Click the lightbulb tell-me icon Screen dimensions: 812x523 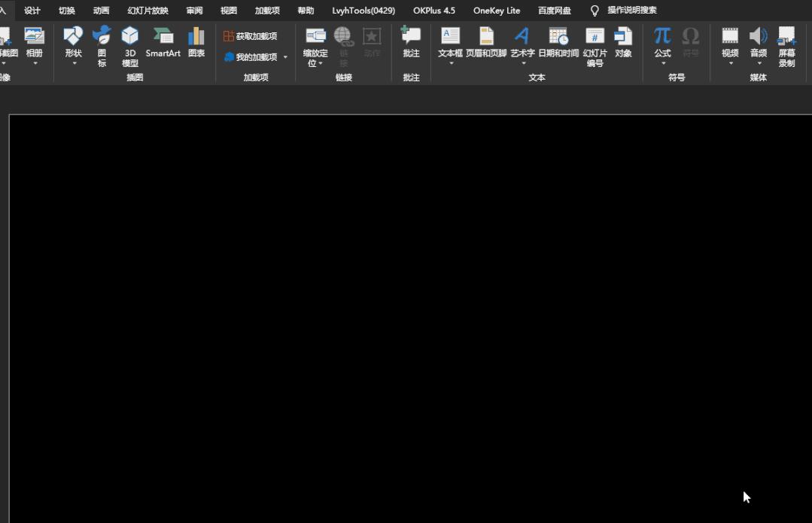pos(595,11)
